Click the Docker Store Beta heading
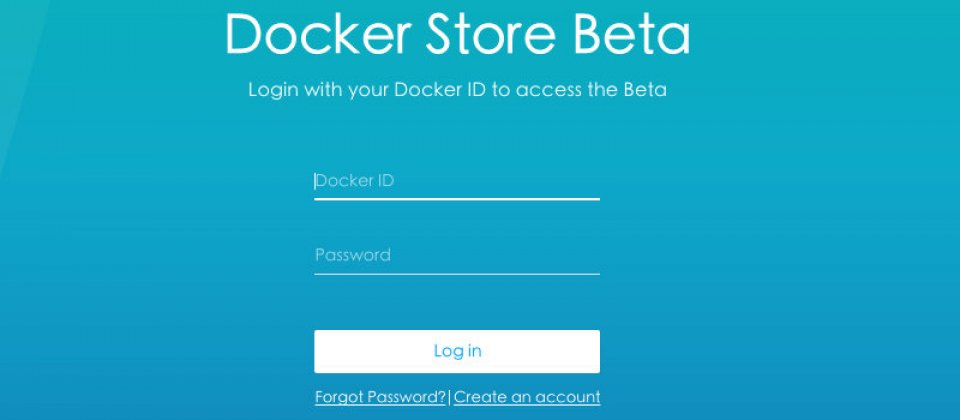Screen dimensions: 960x420 point(458,34)
